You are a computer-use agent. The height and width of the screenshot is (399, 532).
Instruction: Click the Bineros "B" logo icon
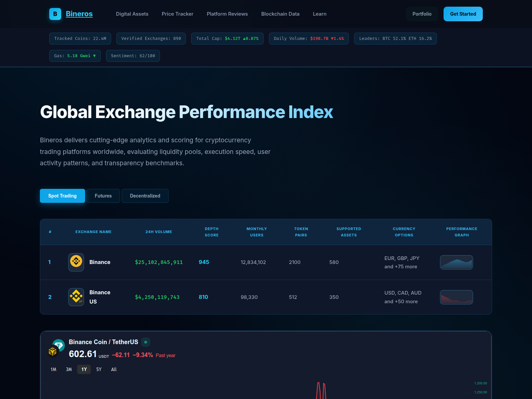click(55, 14)
